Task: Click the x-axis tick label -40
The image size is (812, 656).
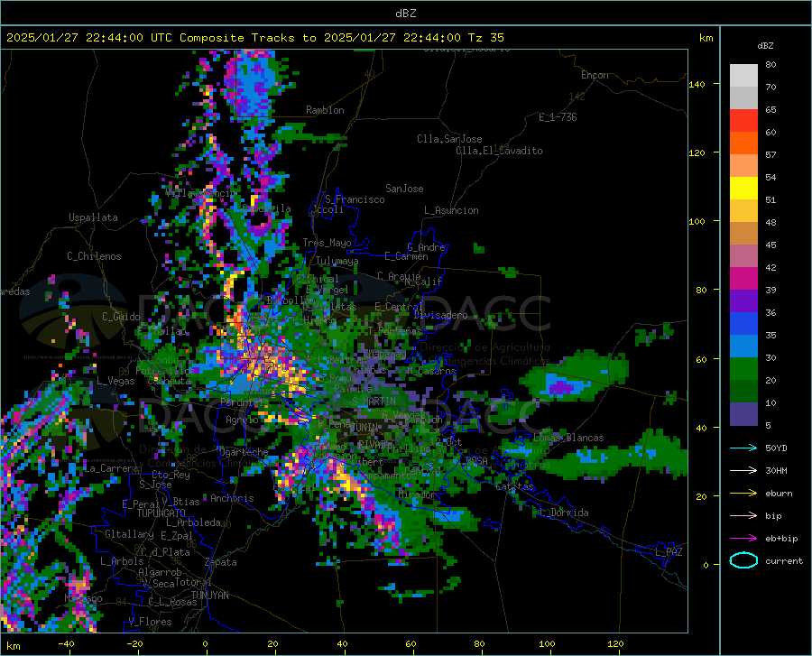Action: pos(66,643)
